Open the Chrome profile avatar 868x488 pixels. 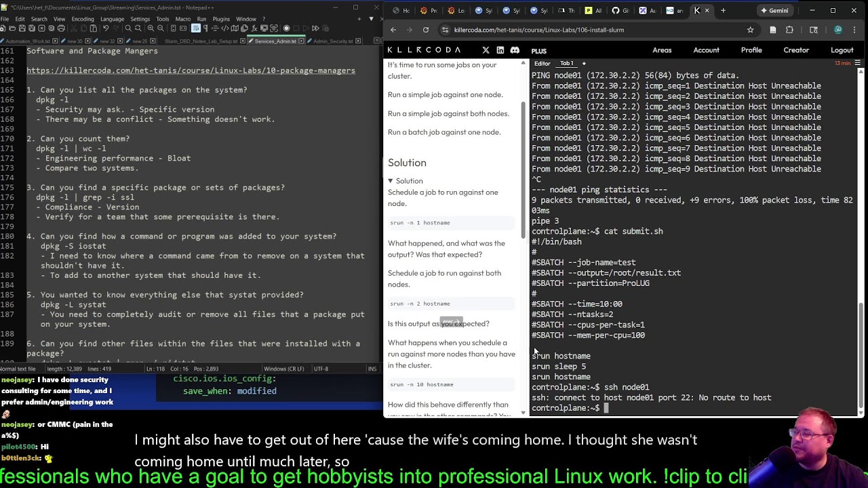click(838, 30)
